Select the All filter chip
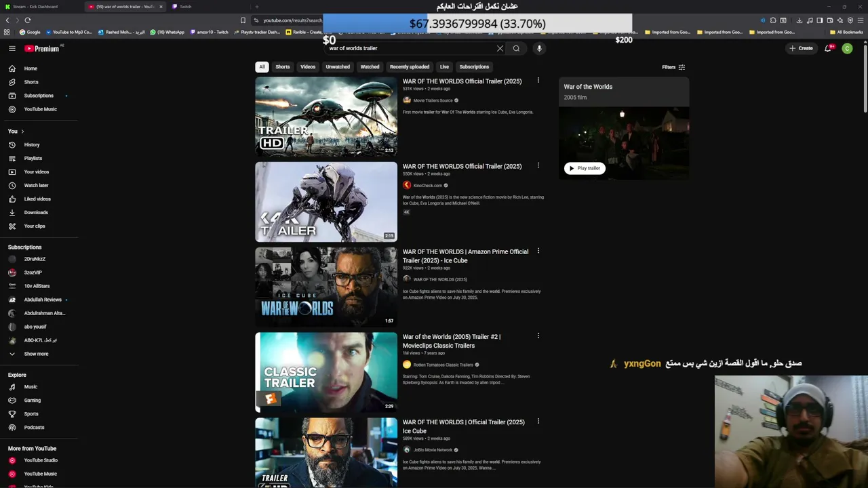The width and height of the screenshot is (868, 488). (x=262, y=66)
